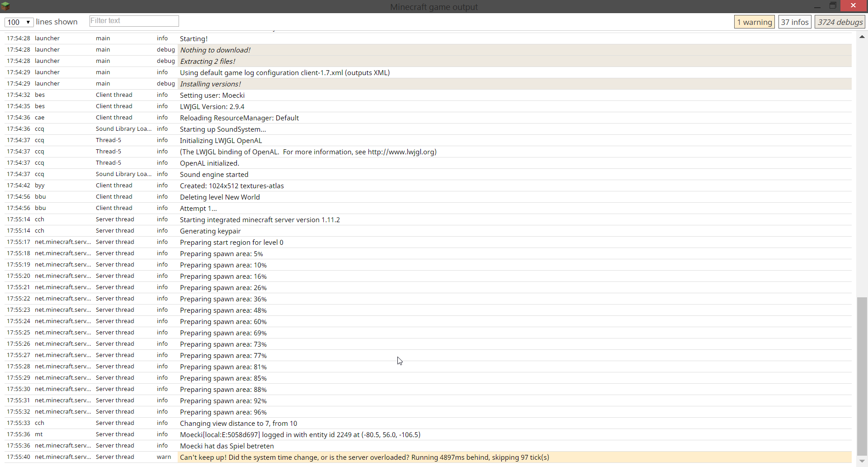The width and height of the screenshot is (868, 467).
Task: Select the 'Generating keypair' log line
Action: 428,231
